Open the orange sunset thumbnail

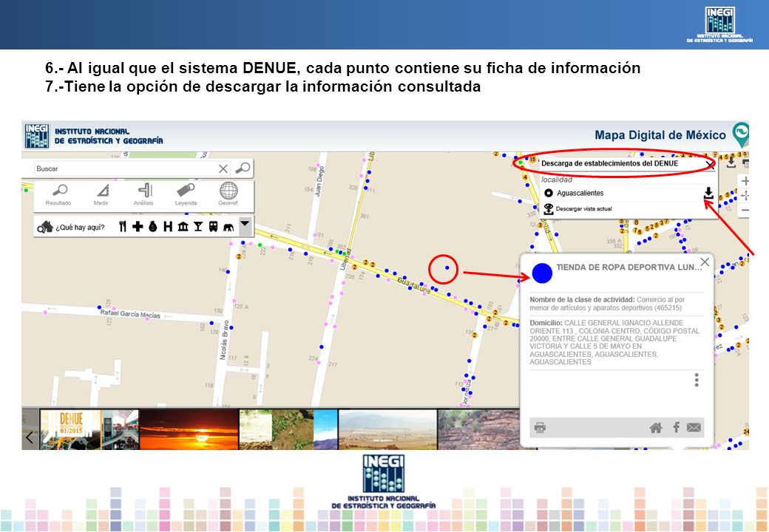[x=189, y=429]
